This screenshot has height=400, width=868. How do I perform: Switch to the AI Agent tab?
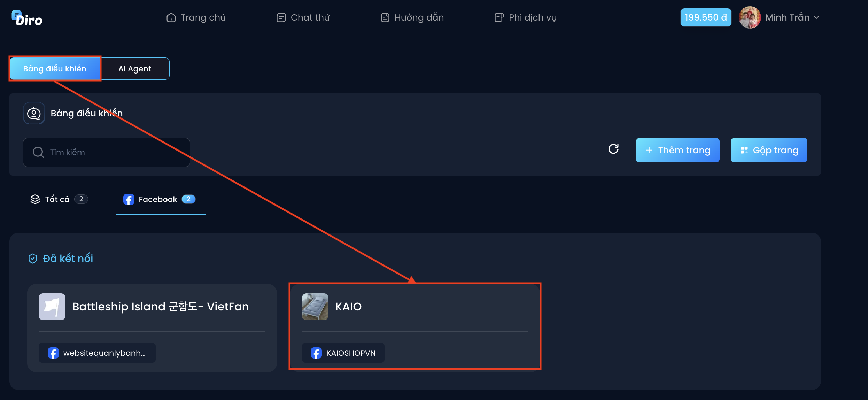135,69
